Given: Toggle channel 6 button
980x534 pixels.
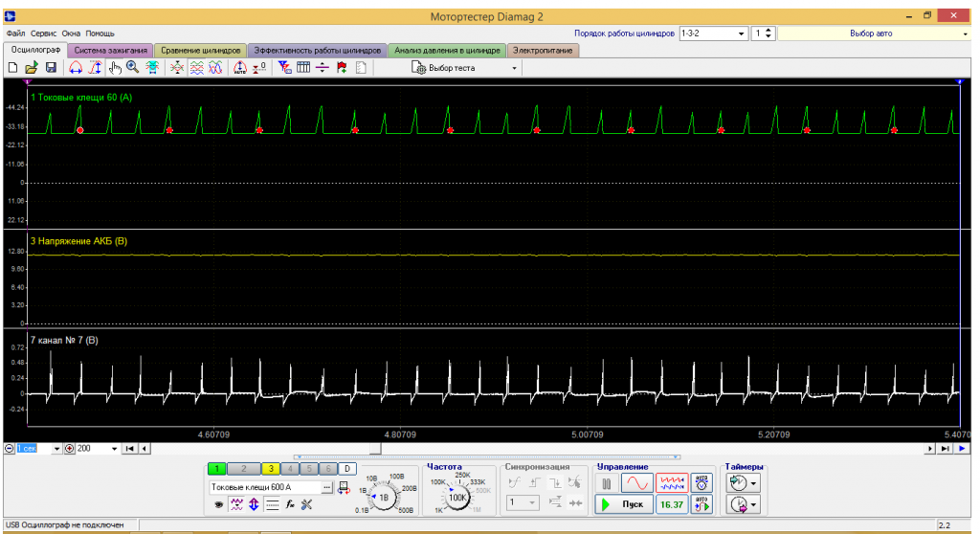Looking at the screenshot, I should click(329, 468).
